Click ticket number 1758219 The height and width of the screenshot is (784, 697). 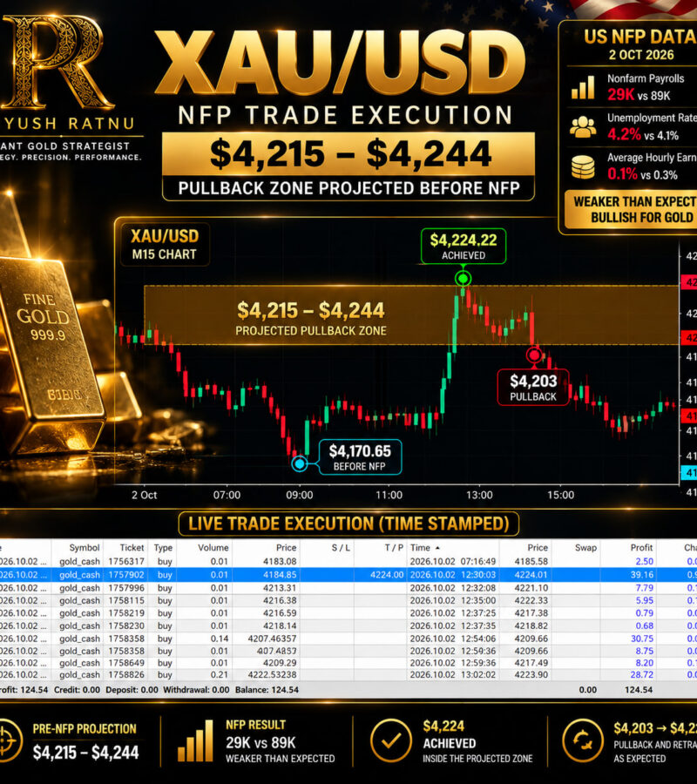126,613
